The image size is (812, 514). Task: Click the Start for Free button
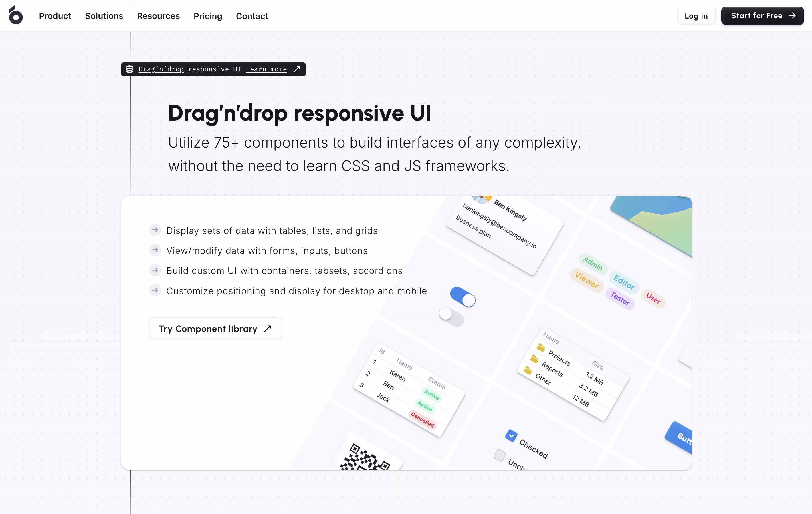(762, 16)
